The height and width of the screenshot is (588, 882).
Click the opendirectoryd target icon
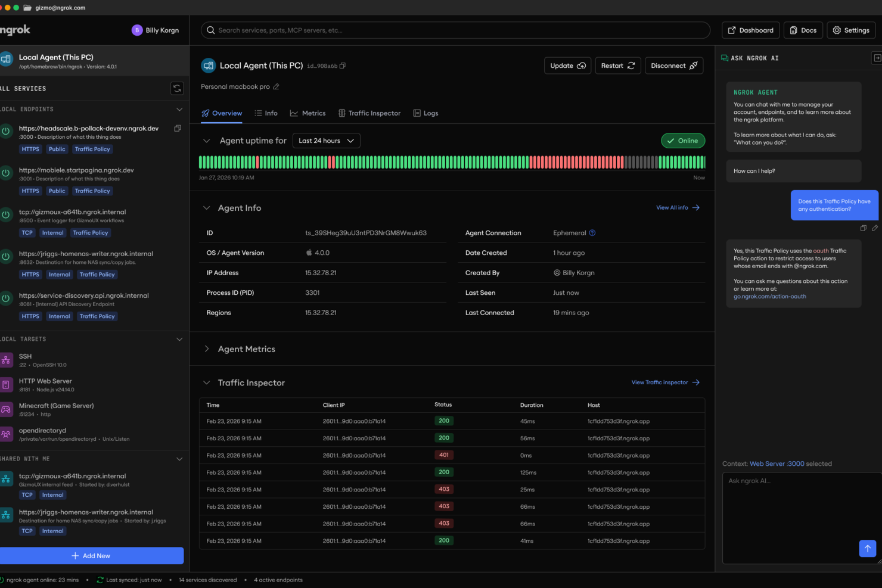click(x=6, y=434)
